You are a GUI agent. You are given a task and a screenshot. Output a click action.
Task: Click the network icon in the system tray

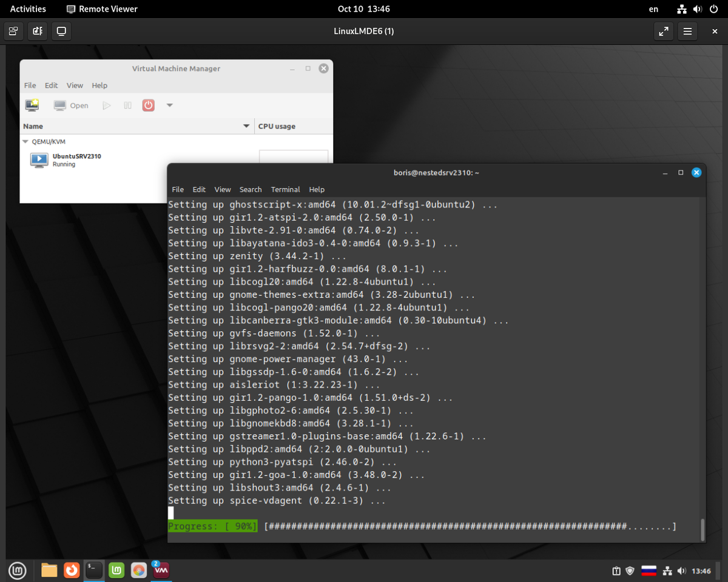tap(667, 570)
